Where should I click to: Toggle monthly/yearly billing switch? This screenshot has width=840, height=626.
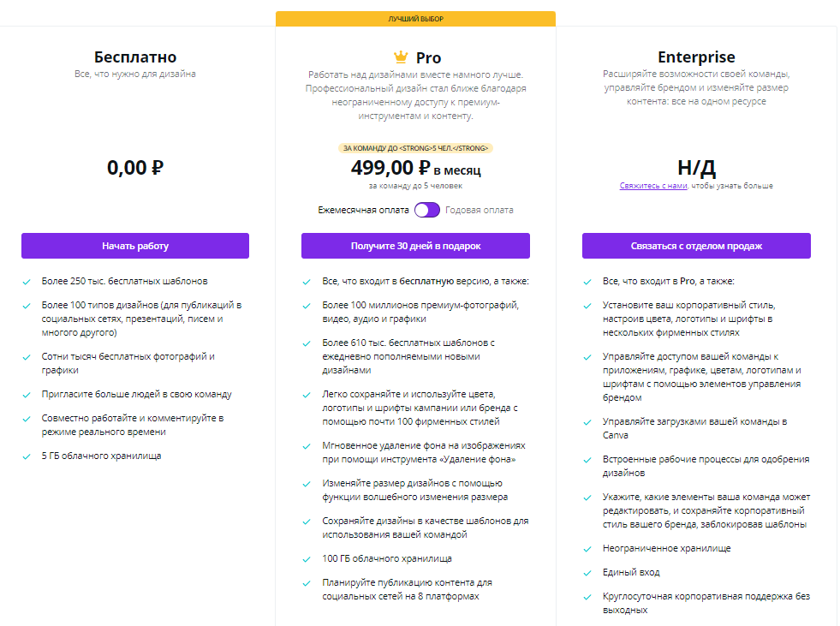click(x=427, y=210)
